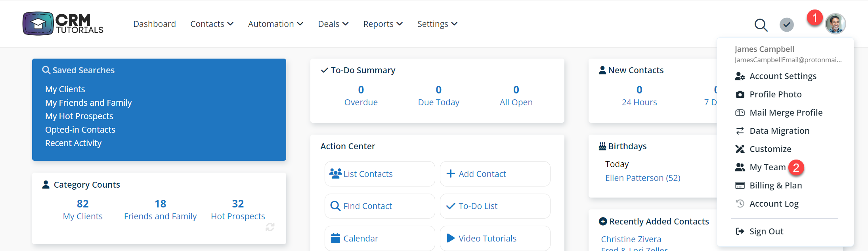Screen dimensions: 868x251
Task: Click the Sign Out arrow icon
Action: coord(740,232)
